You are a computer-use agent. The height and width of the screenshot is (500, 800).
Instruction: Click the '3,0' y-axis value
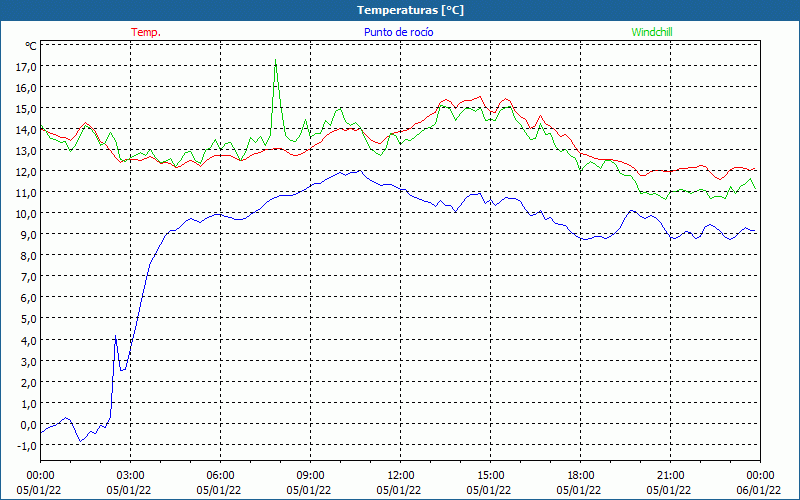[28, 362]
